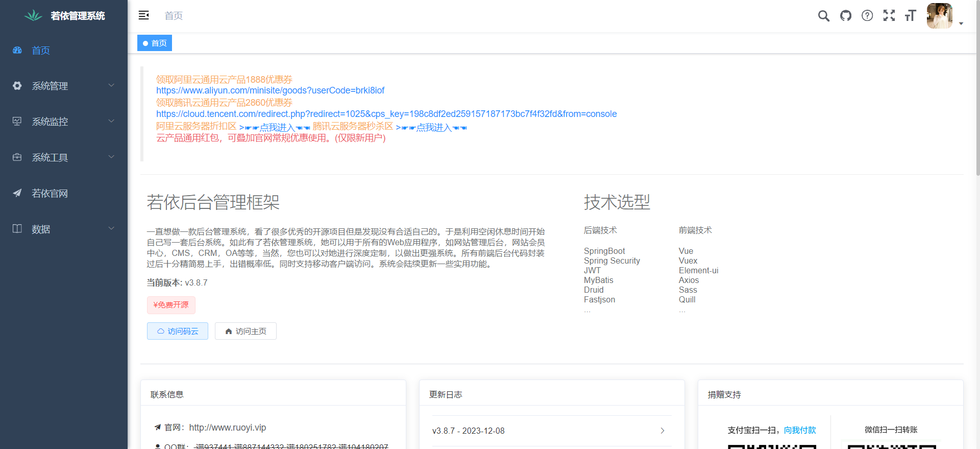Open the font size selector icon

pyautogui.click(x=911, y=16)
